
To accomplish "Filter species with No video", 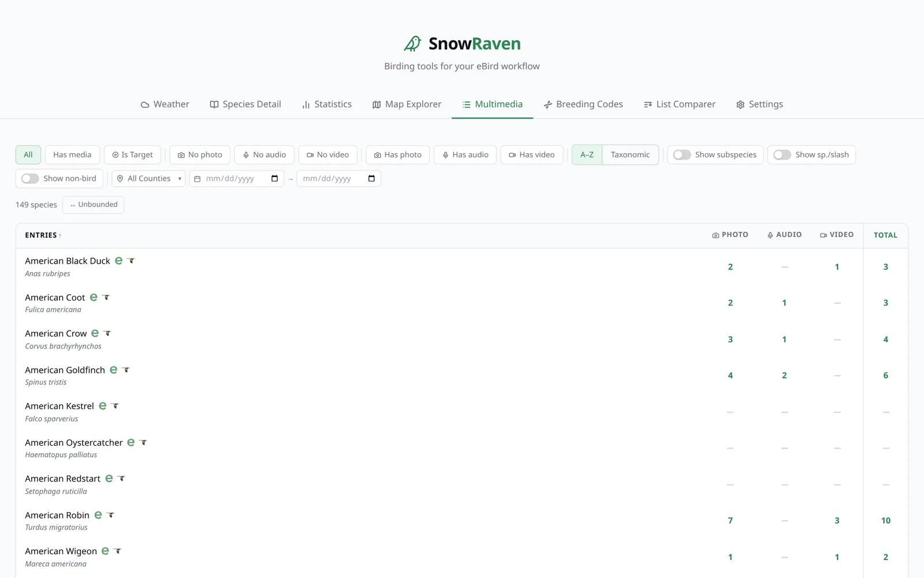I will (x=328, y=155).
